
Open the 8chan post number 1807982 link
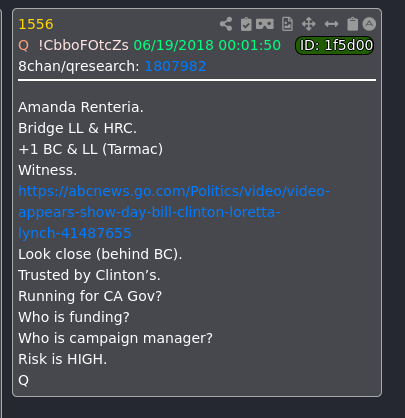[x=175, y=66]
